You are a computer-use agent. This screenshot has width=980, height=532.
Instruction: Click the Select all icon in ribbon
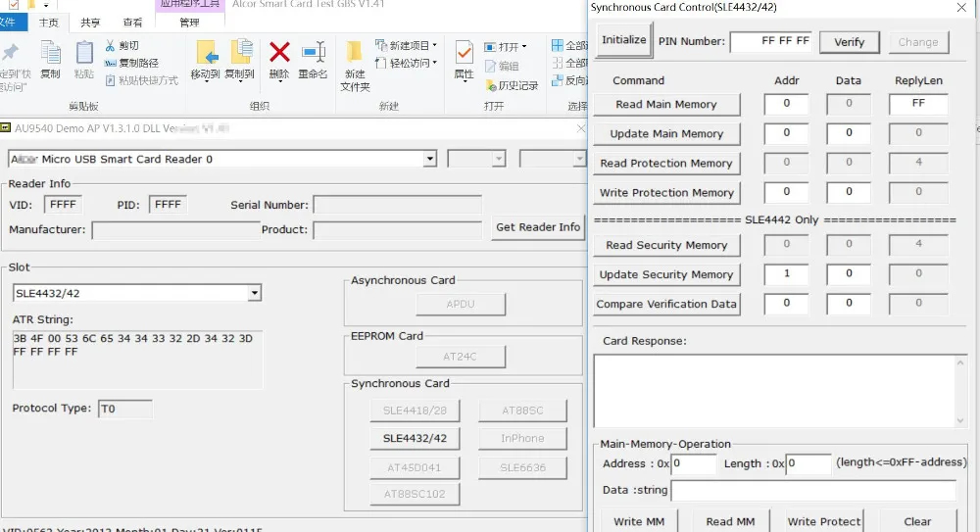tap(558, 45)
